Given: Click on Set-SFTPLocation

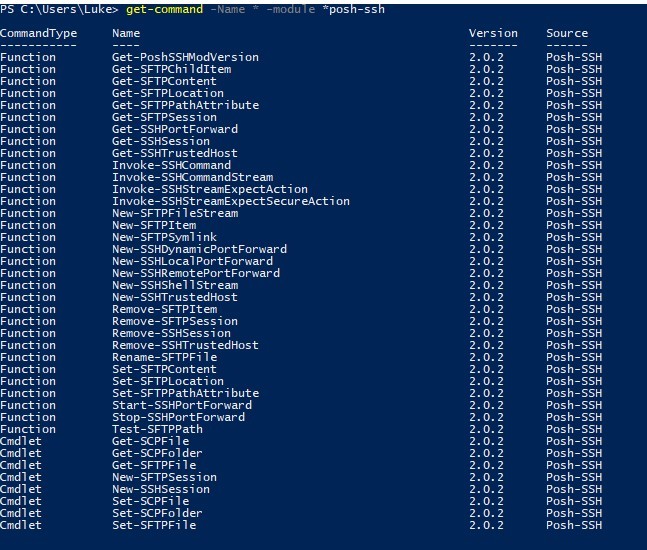Looking at the screenshot, I should 168,381.
